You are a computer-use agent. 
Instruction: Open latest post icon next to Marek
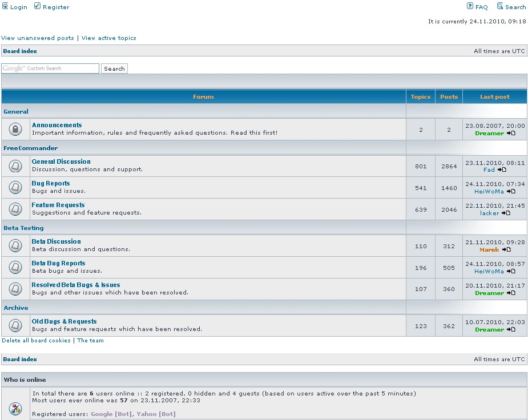pyautogui.click(x=506, y=250)
